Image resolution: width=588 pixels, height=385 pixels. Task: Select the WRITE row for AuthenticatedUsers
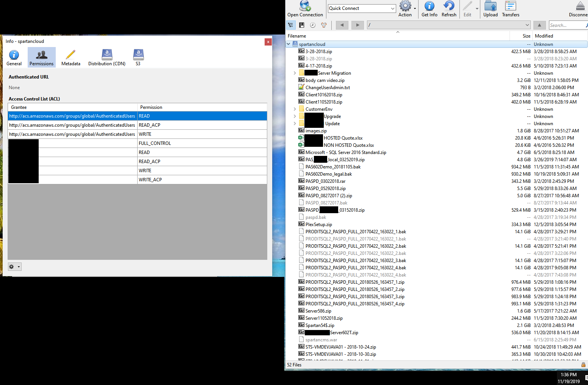click(x=138, y=134)
